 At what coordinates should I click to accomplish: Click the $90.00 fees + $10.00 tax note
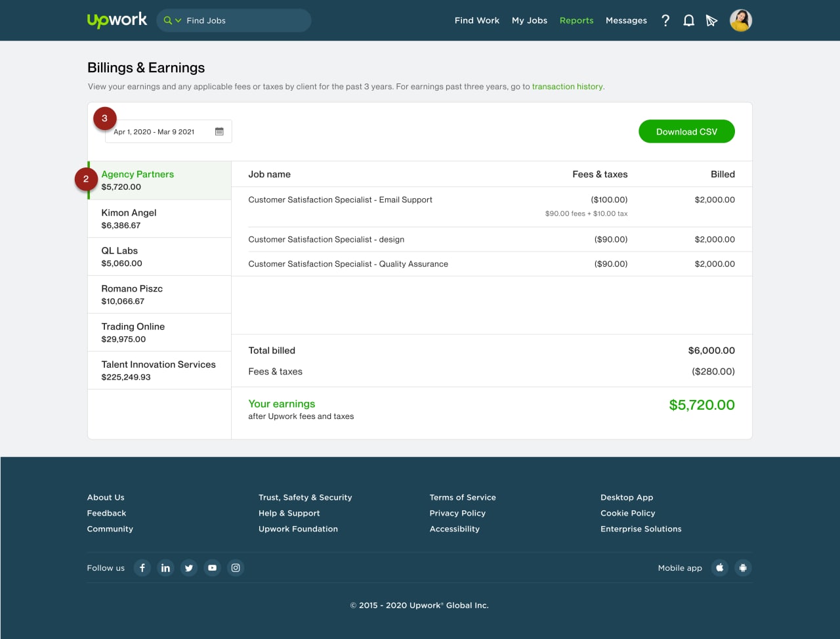(586, 213)
